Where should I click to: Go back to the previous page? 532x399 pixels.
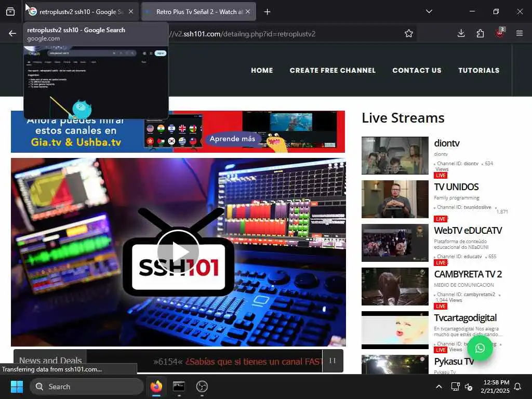[x=12, y=33]
